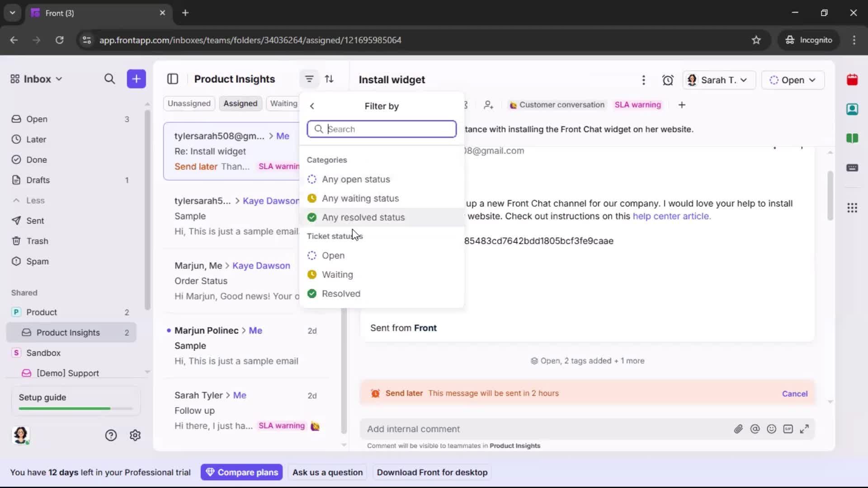Switch to the Assigned tab

pyautogui.click(x=240, y=103)
